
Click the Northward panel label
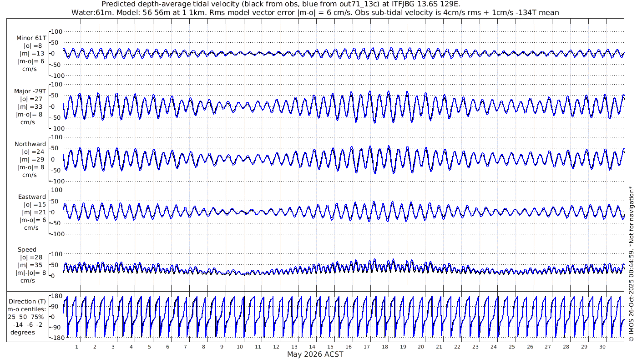(30, 144)
